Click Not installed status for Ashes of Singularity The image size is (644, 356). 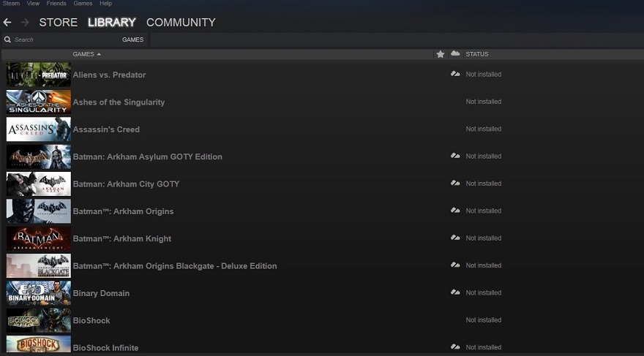pos(484,102)
